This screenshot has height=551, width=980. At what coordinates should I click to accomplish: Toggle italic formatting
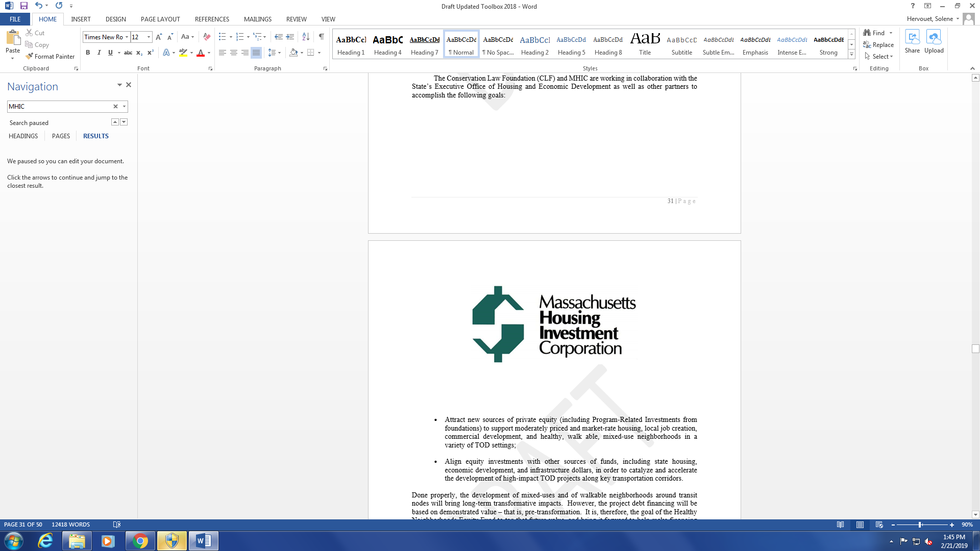click(x=99, y=53)
